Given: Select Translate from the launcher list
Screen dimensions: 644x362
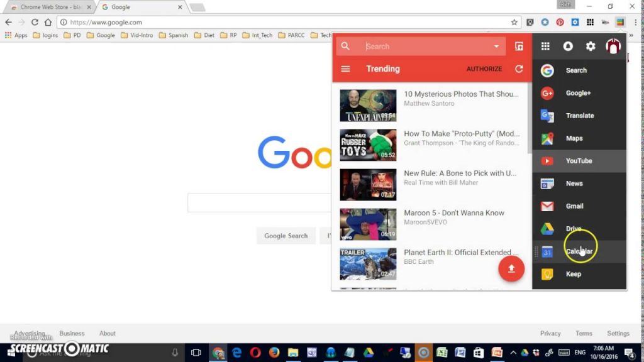Looking at the screenshot, I should tap(579, 116).
